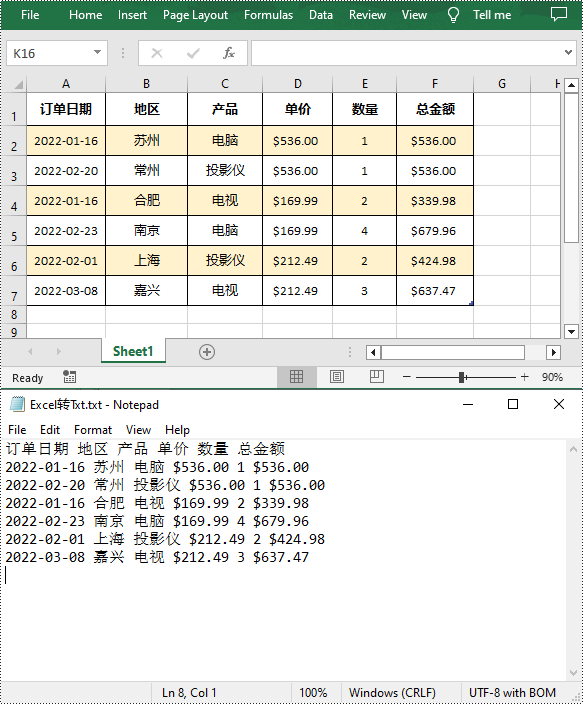This screenshot has height=704, width=583.
Task: Select header cell 订单日期
Action: coord(66,109)
